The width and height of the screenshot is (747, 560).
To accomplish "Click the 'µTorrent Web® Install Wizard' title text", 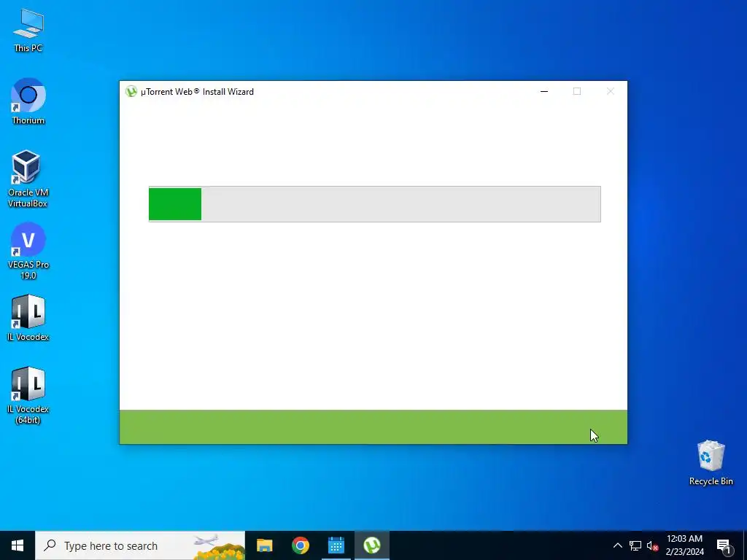I will coord(197,91).
